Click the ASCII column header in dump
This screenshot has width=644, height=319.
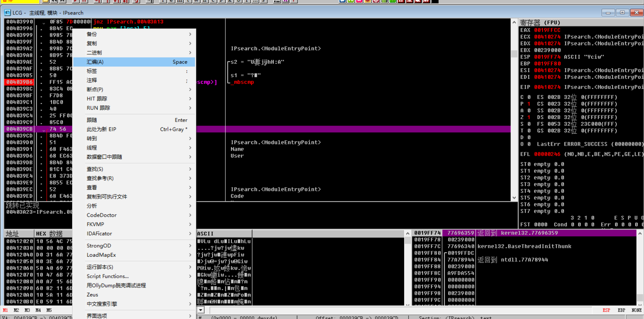(224, 234)
